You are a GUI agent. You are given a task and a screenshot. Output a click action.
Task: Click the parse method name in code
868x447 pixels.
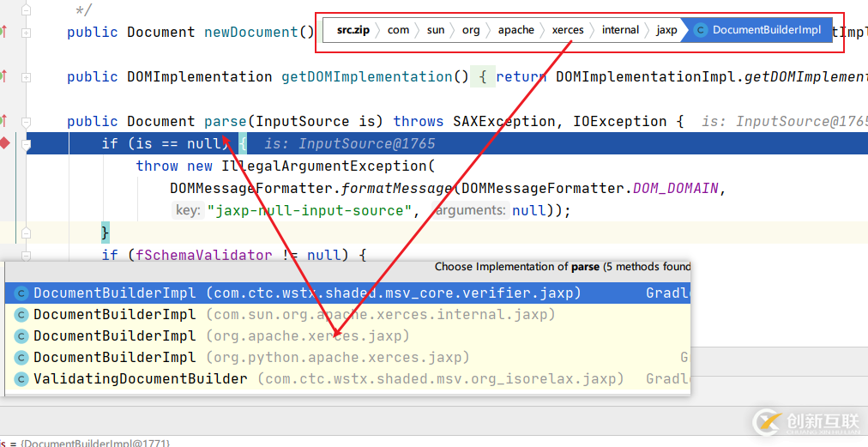[x=225, y=122]
